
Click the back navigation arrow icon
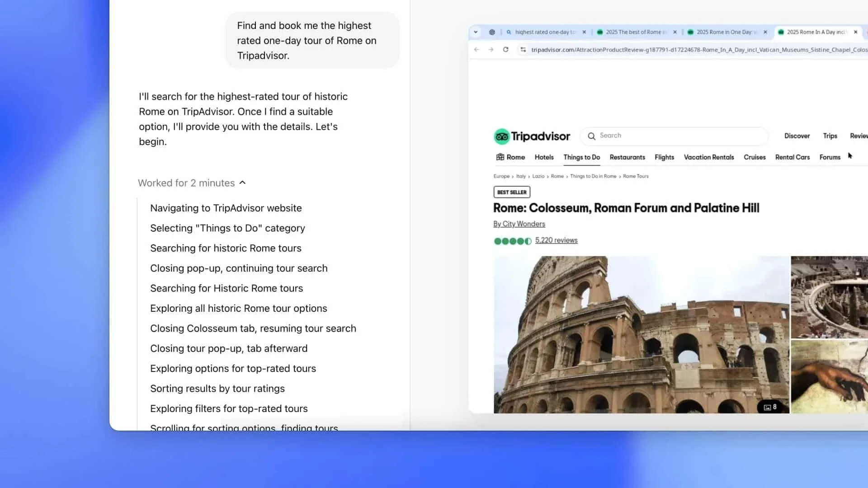476,49
